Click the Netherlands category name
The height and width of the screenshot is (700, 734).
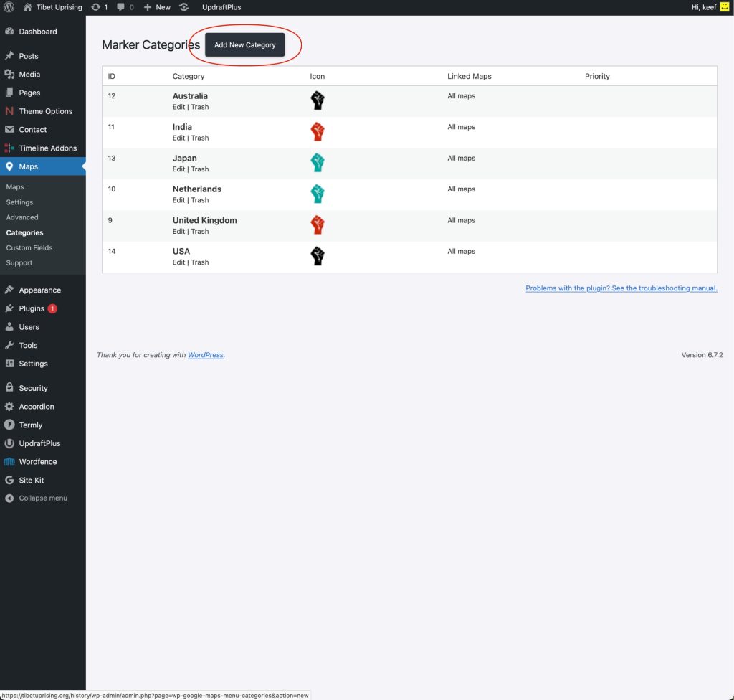coord(197,189)
